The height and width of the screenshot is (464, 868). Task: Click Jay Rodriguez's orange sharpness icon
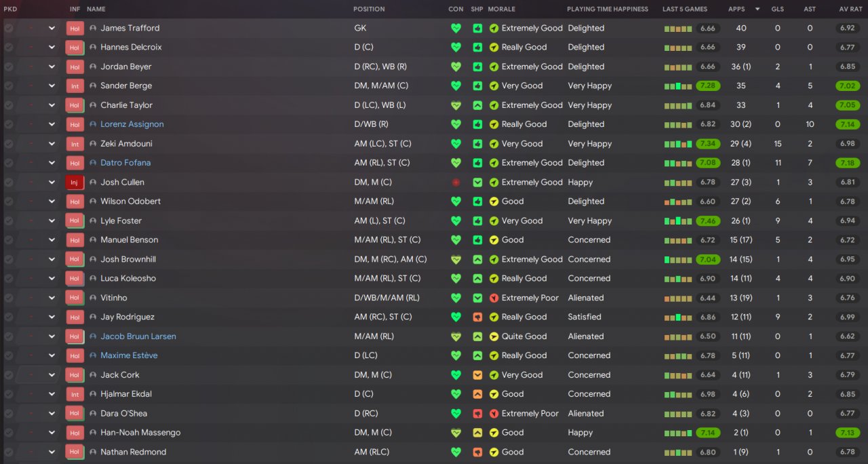click(477, 317)
